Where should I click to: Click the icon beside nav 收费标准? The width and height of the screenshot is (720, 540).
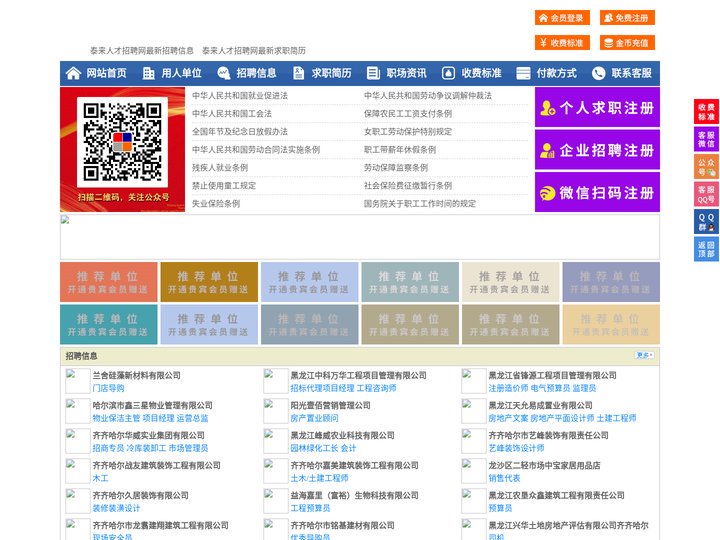[448, 73]
